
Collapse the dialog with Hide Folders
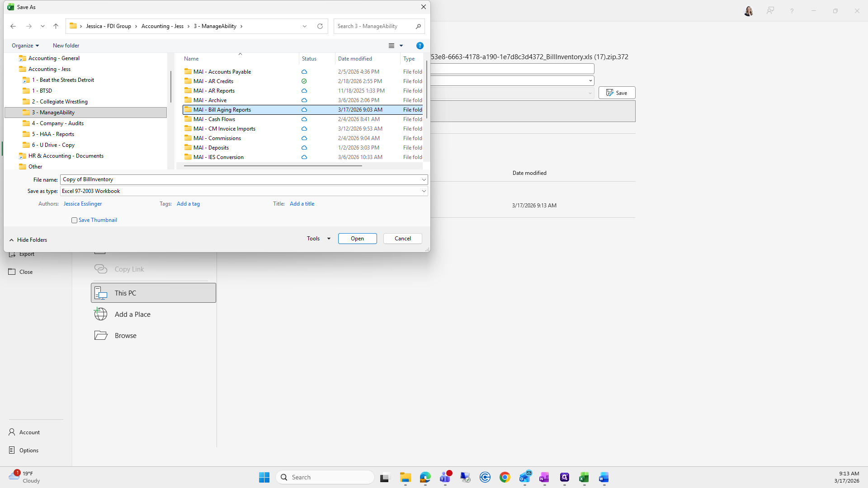click(28, 240)
